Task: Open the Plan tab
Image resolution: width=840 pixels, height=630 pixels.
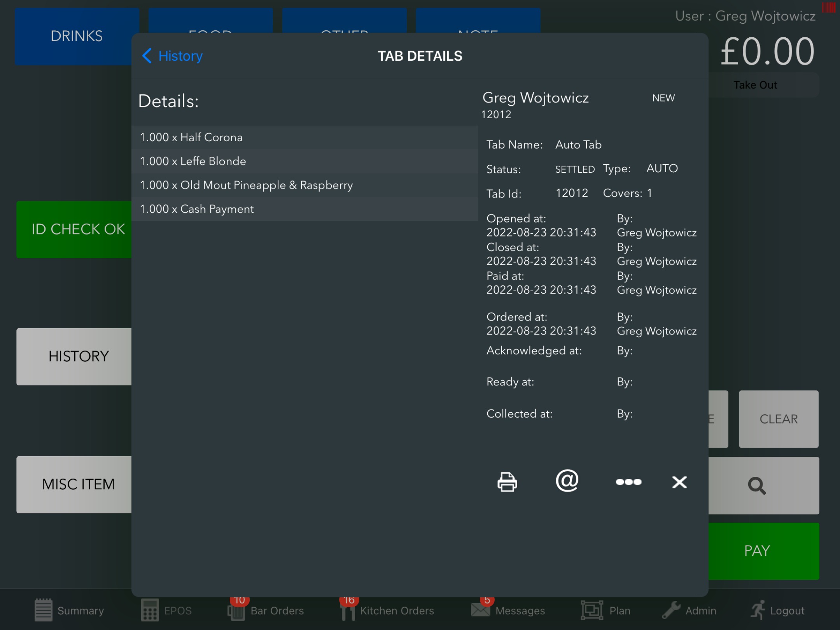Action: click(x=606, y=610)
